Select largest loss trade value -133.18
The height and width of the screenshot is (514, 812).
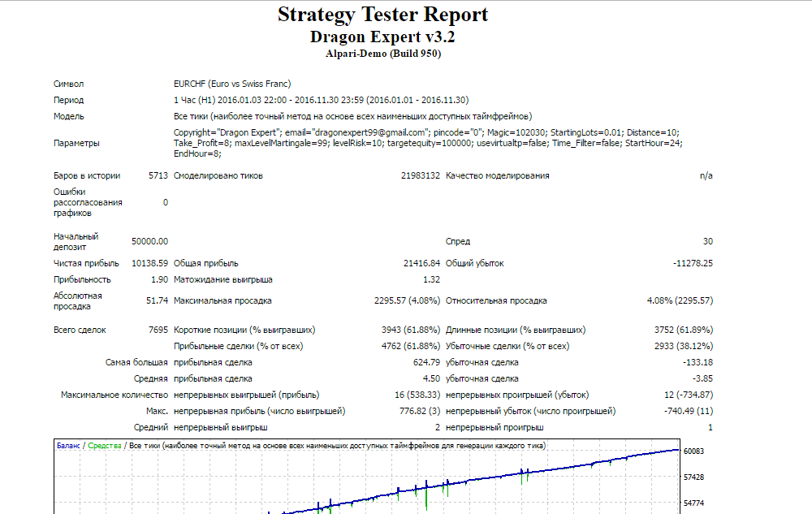(698, 363)
